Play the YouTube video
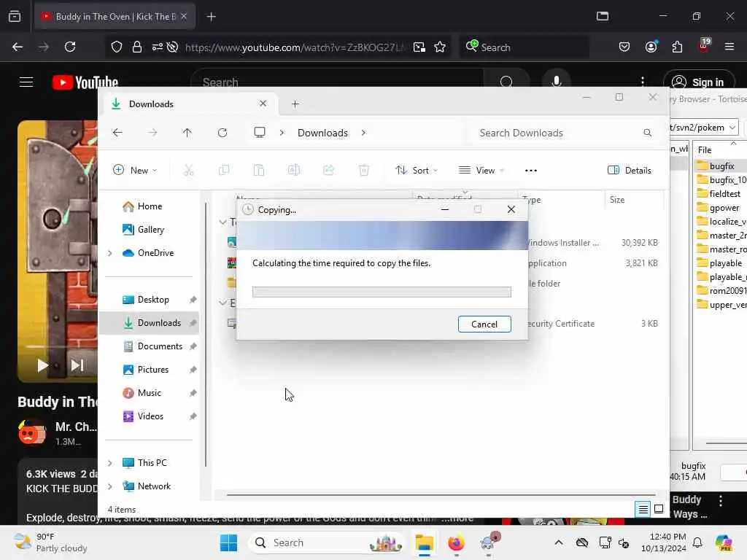This screenshot has width=747, height=560. [42, 365]
